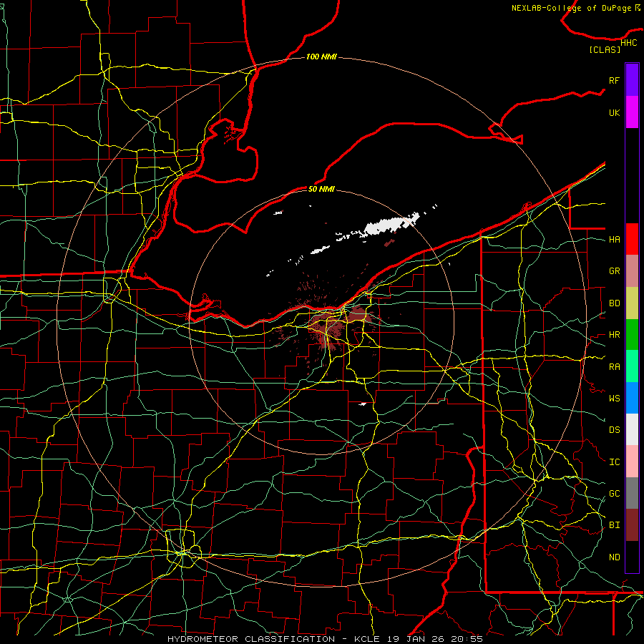Click the HA red legend swatch
Screen dimensions: 644x644
[x=632, y=239]
